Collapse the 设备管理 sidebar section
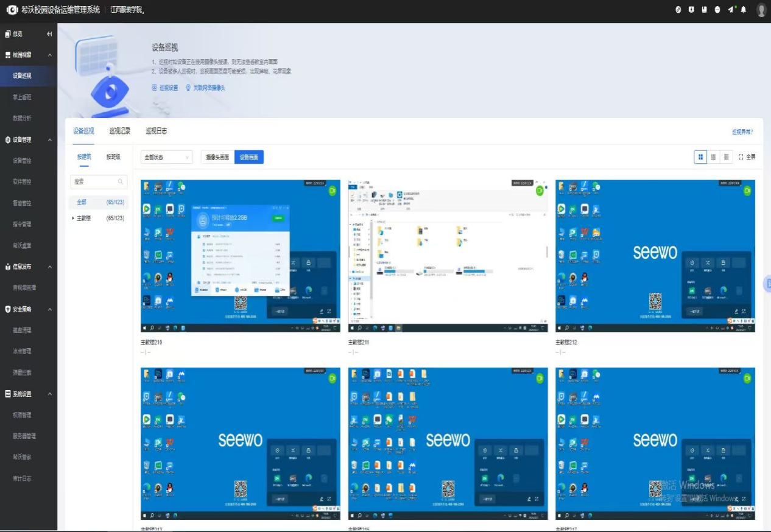The width and height of the screenshot is (771, 532). (49, 140)
